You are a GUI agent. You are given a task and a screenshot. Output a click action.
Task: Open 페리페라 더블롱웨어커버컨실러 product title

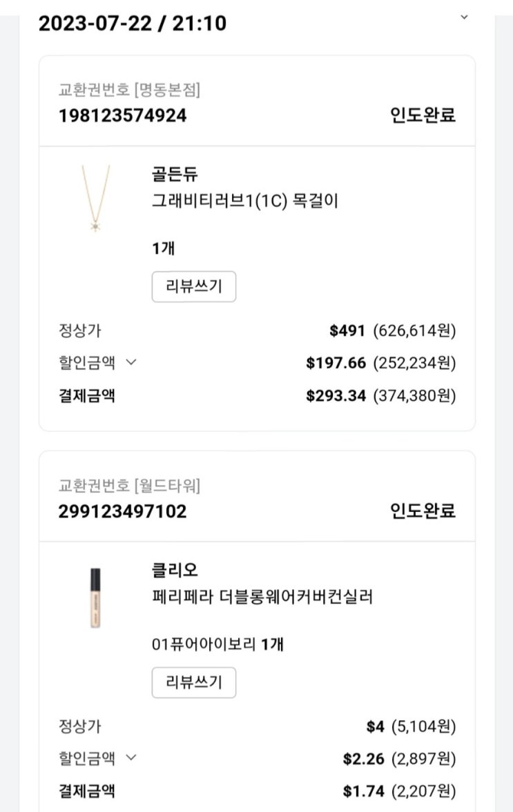pos(262,597)
